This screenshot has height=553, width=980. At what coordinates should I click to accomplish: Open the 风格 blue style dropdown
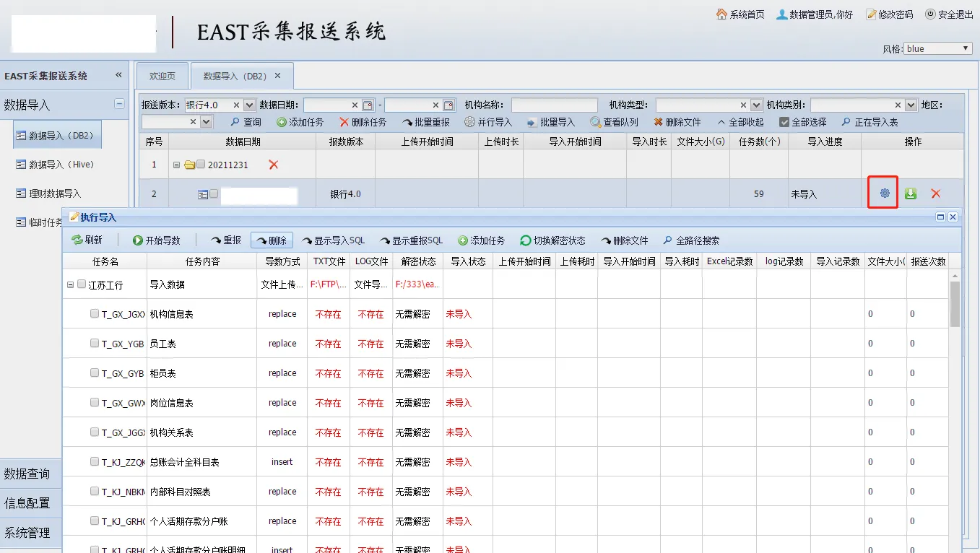(x=938, y=48)
